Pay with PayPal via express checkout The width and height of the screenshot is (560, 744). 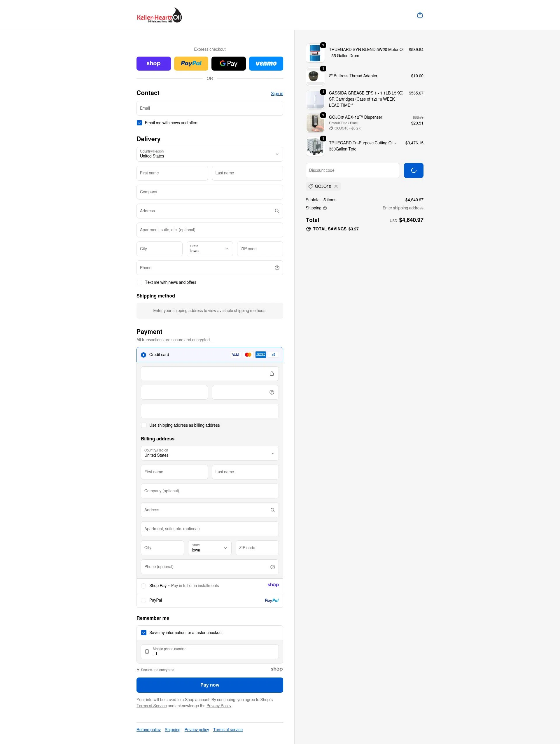pyautogui.click(x=191, y=63)
